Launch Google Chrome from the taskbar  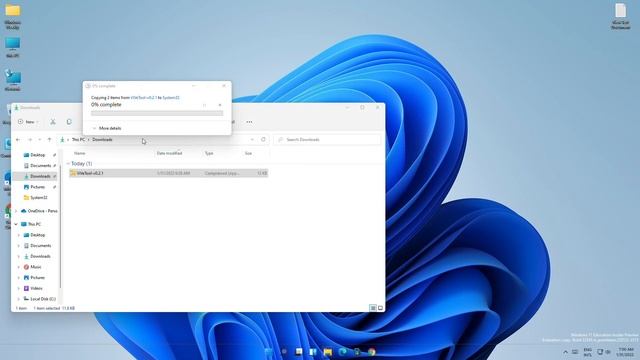pyautogui.click(x=371, y=352)
